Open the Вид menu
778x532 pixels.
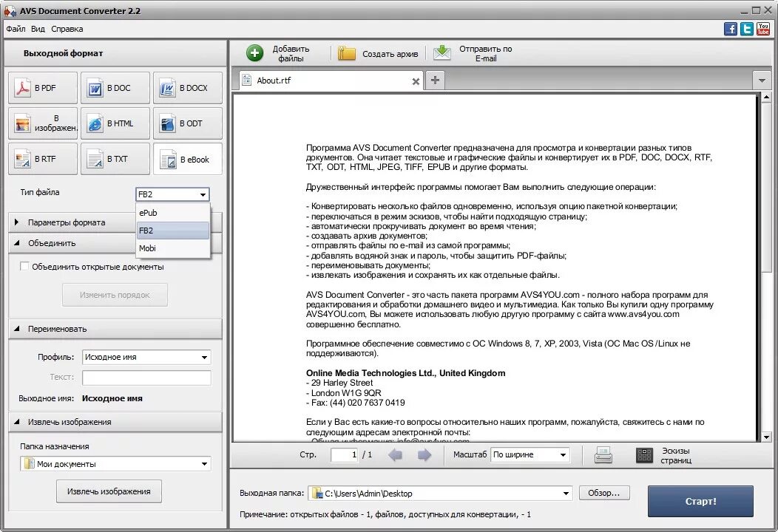38,29
